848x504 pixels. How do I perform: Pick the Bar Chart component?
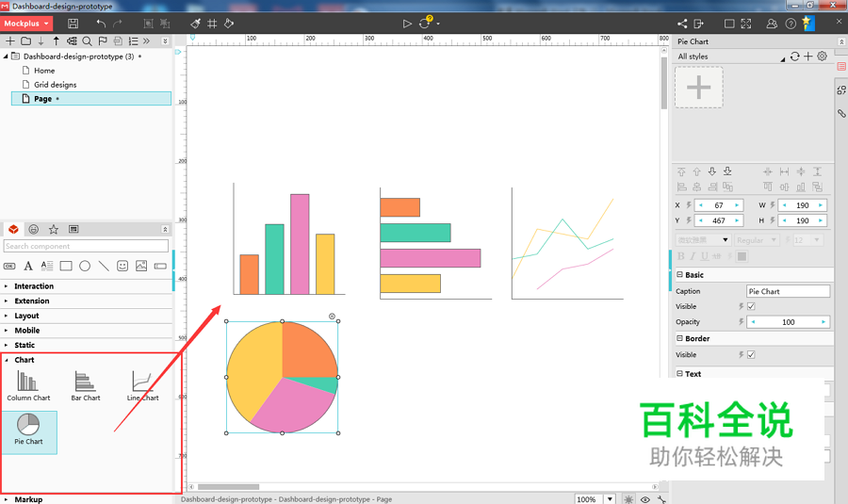click(85, 384)
